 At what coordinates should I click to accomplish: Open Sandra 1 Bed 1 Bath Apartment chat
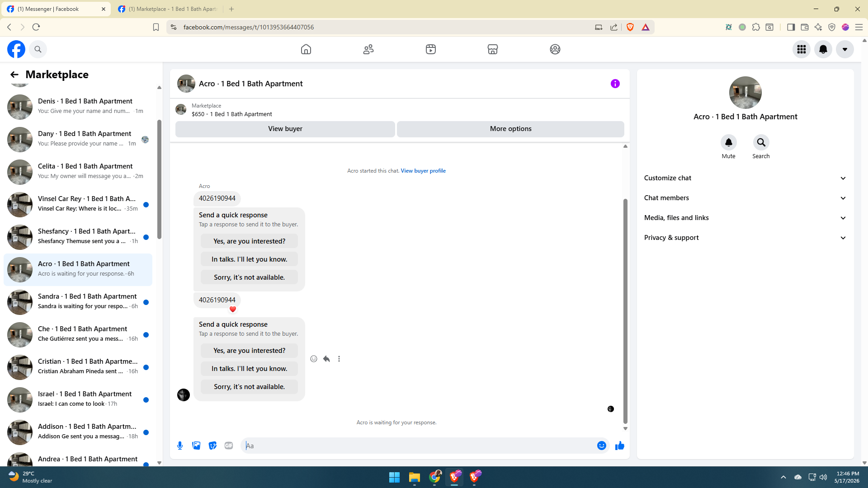(78, 302)
